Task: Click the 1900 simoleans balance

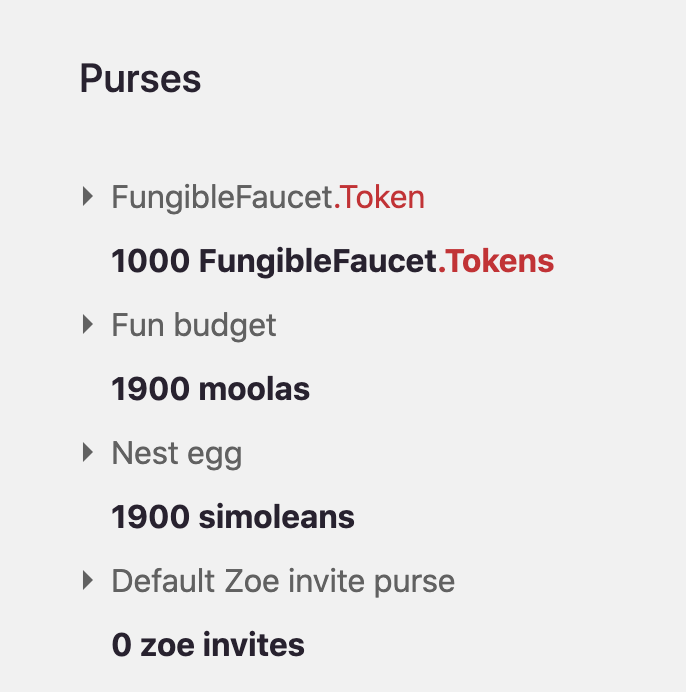Action: [x=233, y=517]
